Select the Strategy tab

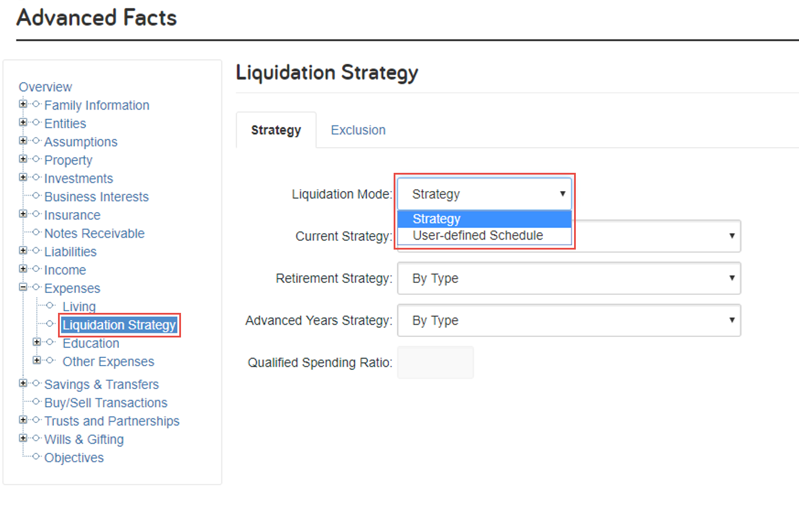click(x=276, y=130)
